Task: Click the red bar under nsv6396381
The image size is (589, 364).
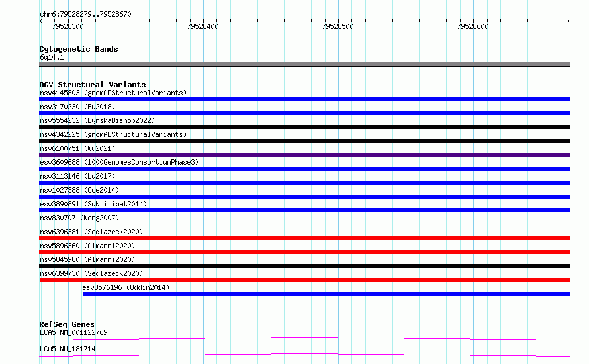Action: click(304, 238)
